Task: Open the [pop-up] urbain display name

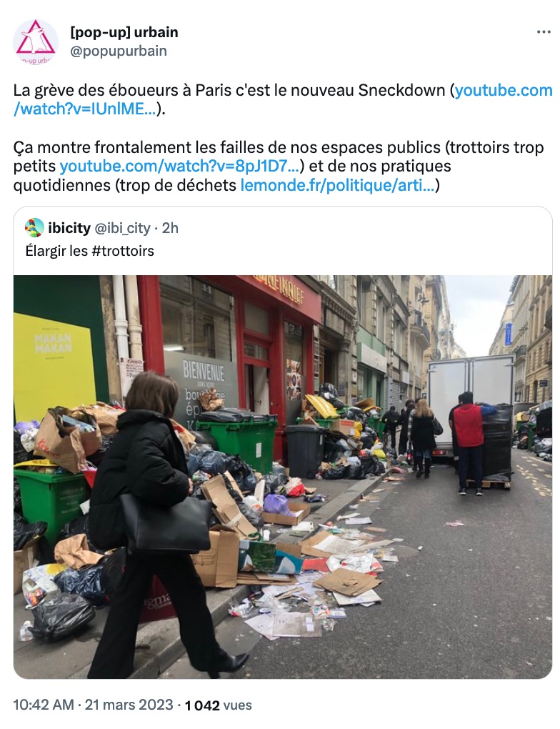Action: pos(124,32)
